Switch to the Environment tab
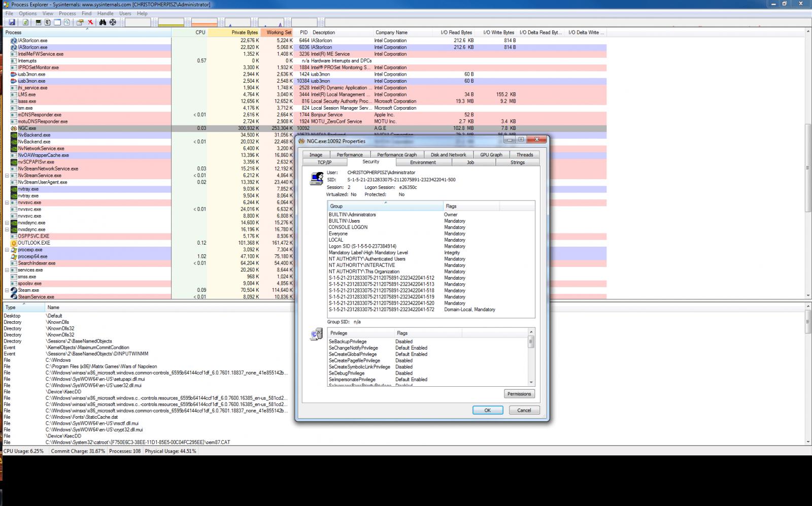This screenshot has width=812, height=506. tap(423, 162)
